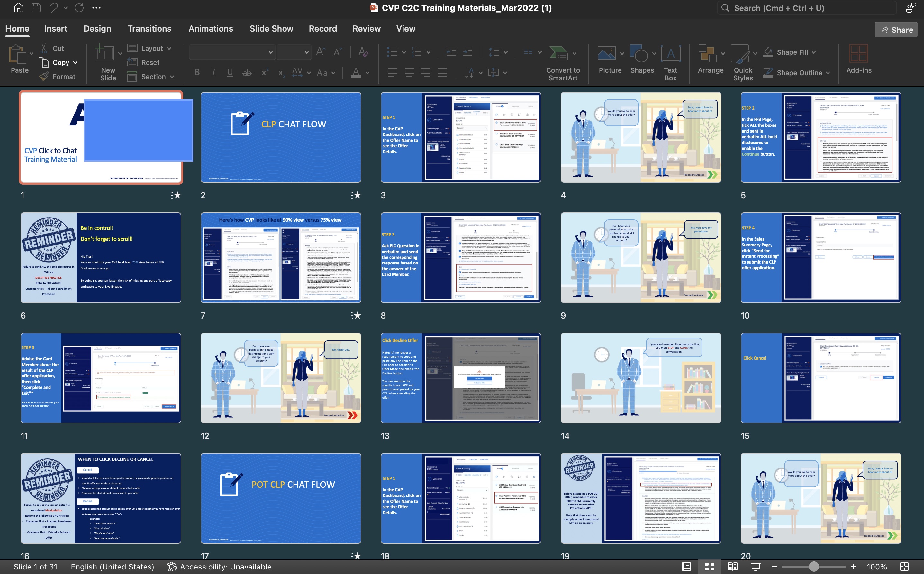Expand the Layout dropdown
This screenshot has height=574, width=924.
click(x=169, y=49)
